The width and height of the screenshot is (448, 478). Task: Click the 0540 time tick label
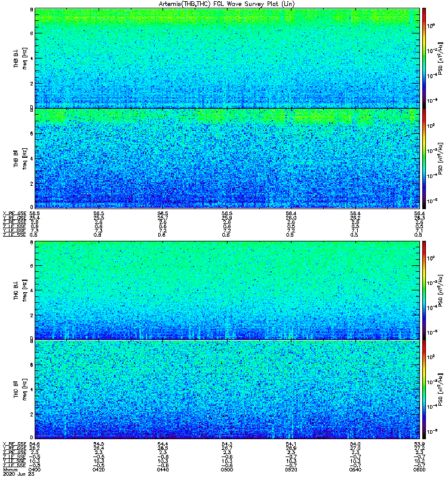click(355, 470)
